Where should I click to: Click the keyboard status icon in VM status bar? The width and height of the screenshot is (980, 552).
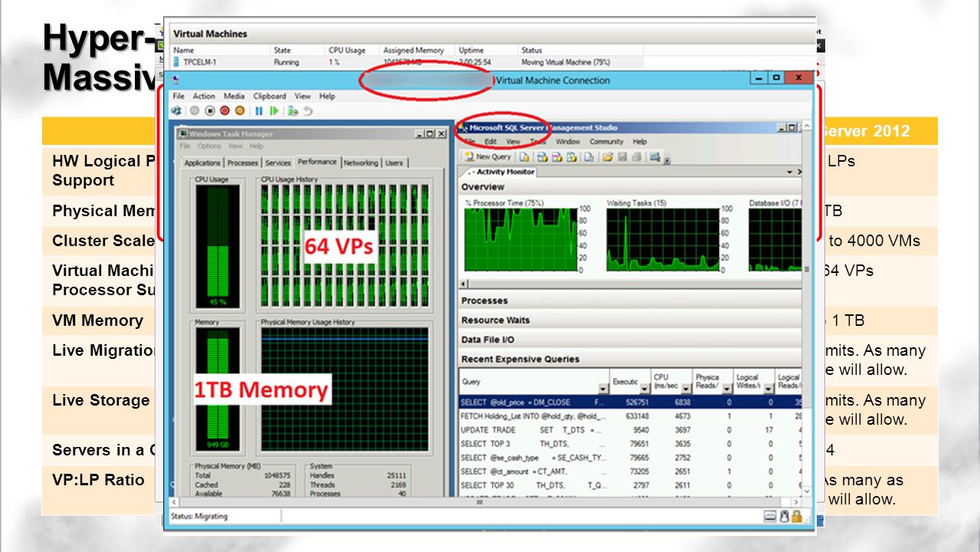(770, 517)
